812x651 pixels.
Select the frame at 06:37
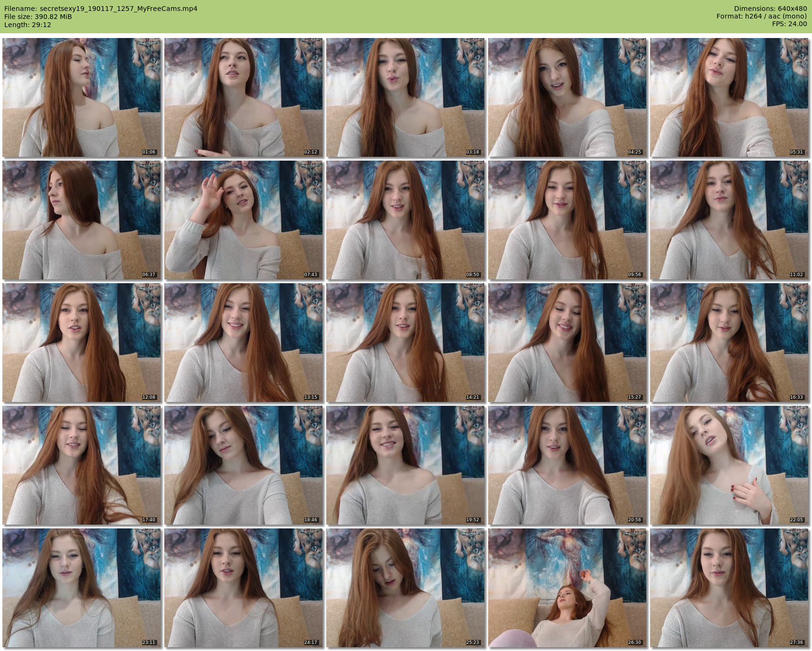click(x=82, y=220)
